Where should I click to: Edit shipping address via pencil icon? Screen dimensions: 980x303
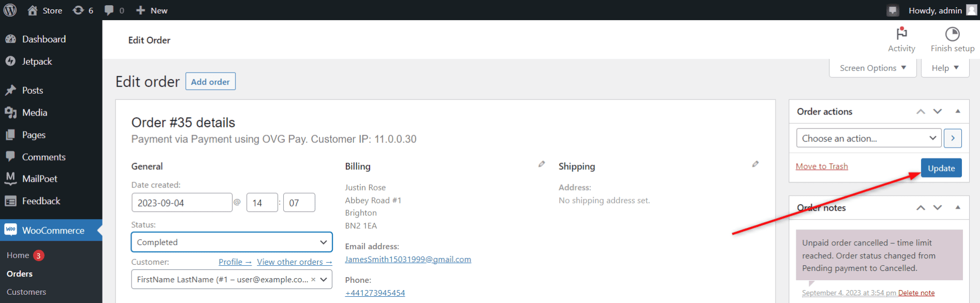755,164
